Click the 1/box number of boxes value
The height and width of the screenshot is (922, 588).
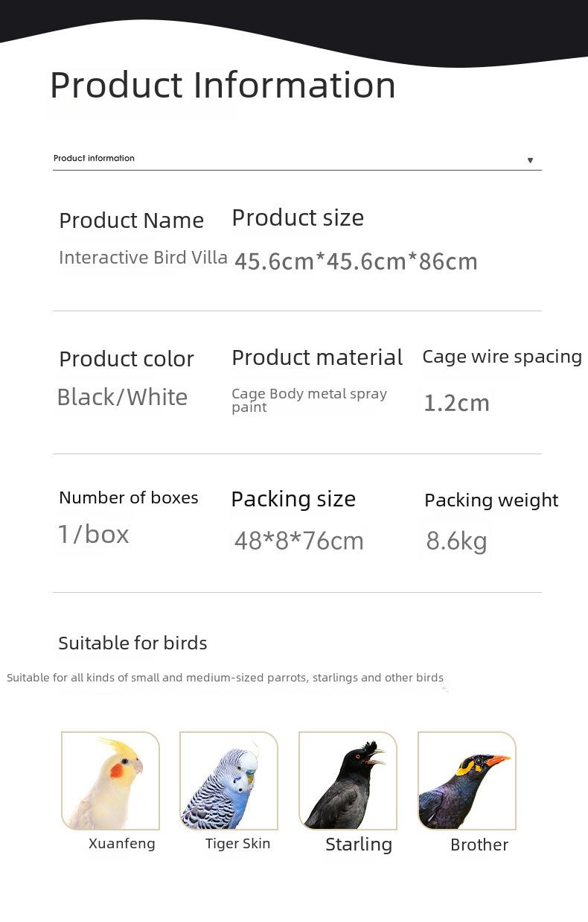94,534
